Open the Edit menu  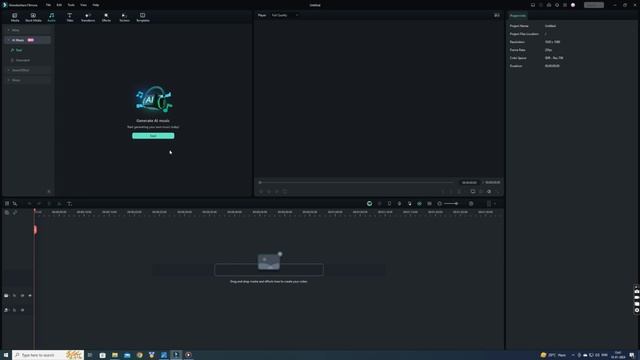tap(59, 5)
